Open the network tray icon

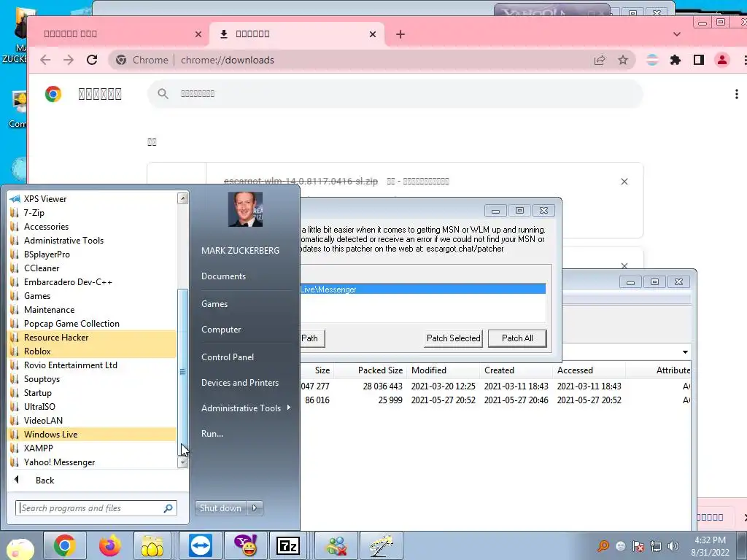(x=656, y=546)
